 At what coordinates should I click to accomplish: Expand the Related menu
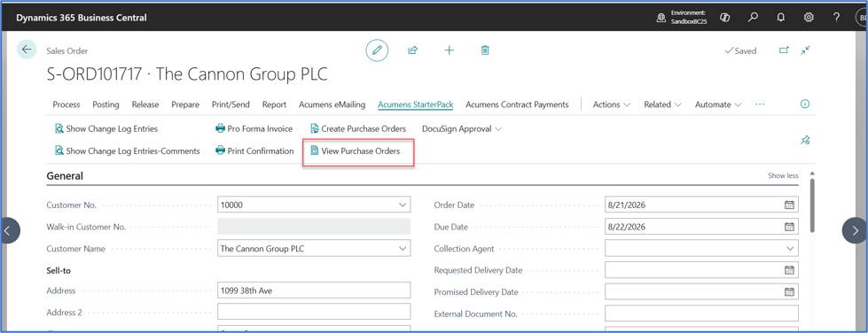[662, 104]
